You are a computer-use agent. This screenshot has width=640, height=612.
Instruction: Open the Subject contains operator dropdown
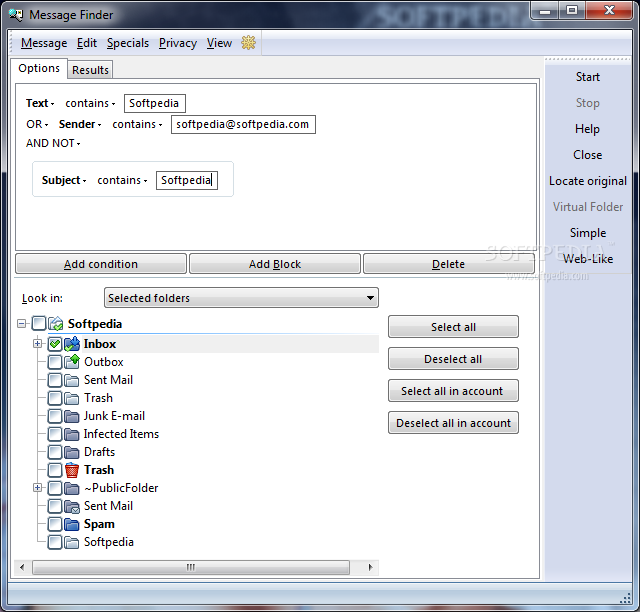122,180
